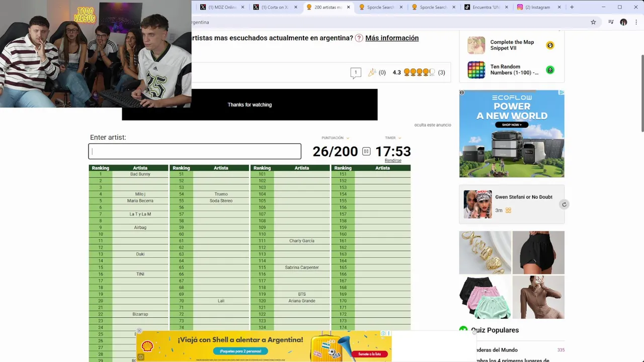644x362 pixels.
Task: Click EcoFlow 'Shop Now' button
Action: pyautogui.click(x=512, y=125)
